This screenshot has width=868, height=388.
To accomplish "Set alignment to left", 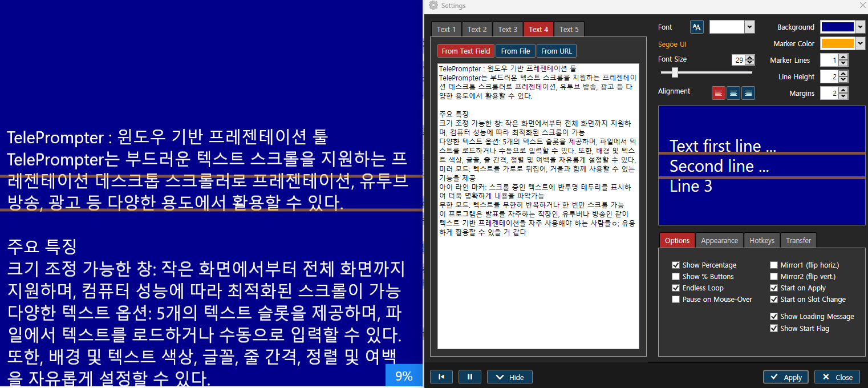I will [719, 93].
